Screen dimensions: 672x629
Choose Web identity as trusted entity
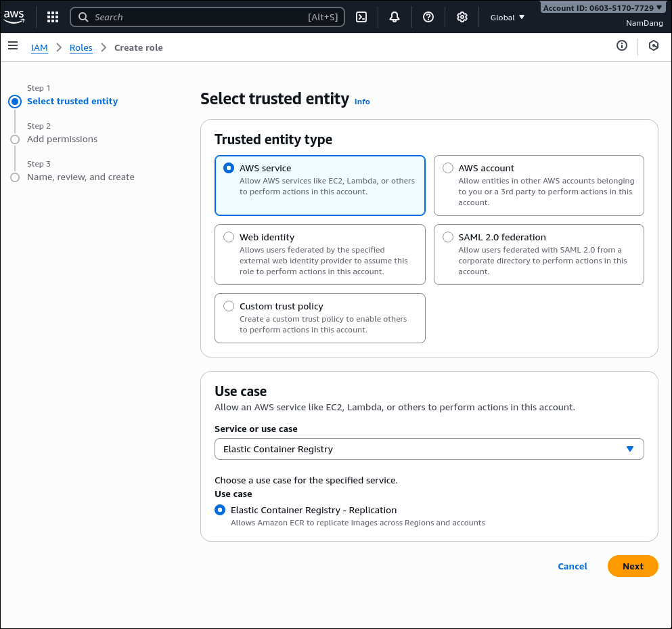point(229,237)
